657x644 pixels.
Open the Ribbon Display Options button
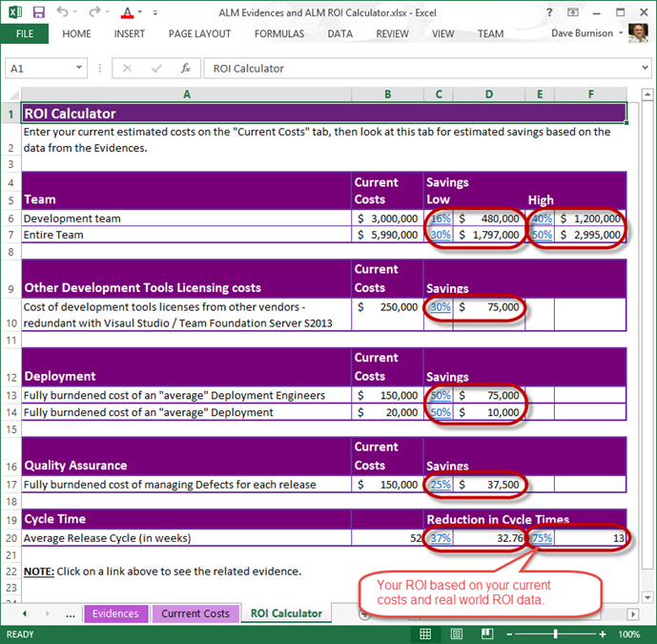coord(574,12)
